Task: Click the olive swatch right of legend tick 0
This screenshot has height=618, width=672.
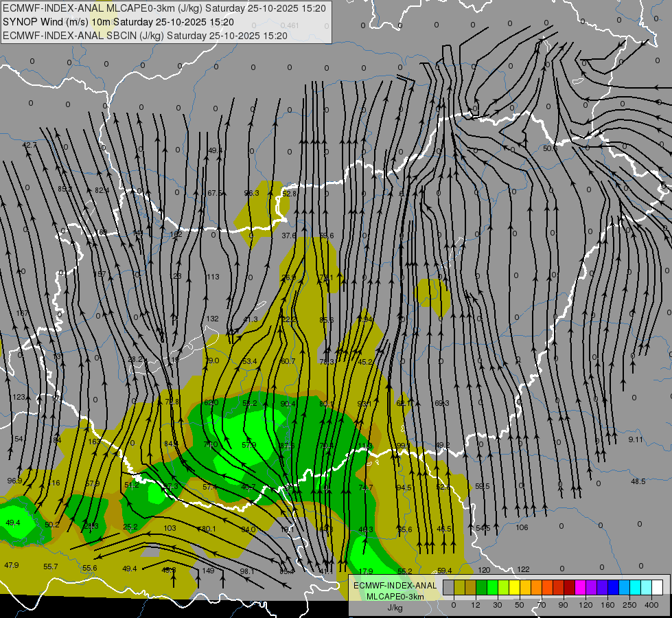Action: [459, 587]
